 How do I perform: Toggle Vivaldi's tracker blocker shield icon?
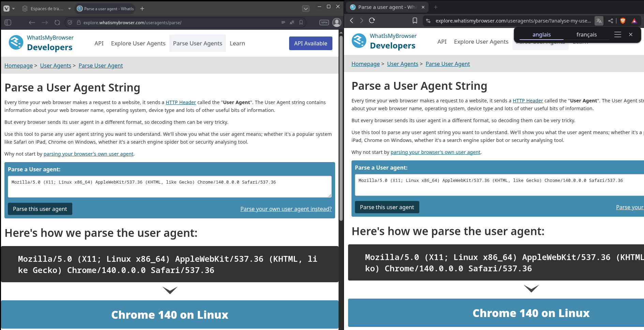tap(70, 23)
